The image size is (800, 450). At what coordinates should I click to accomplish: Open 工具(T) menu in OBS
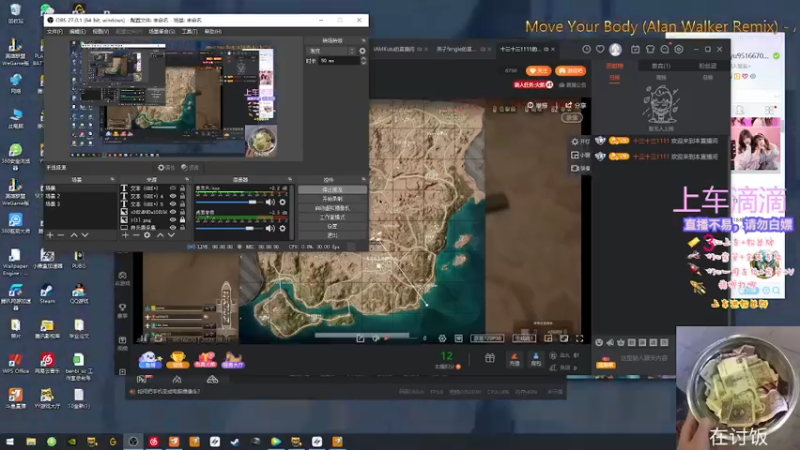pyautogui.click(x=189, y=32)
